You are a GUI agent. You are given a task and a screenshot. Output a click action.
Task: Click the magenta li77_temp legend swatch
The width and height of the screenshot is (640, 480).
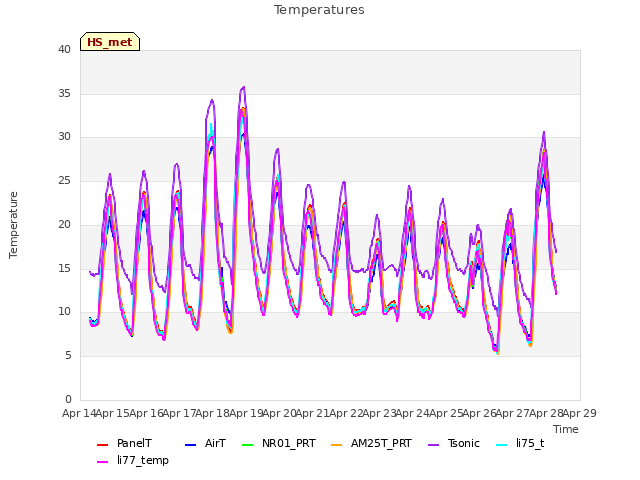coord(102,462)
